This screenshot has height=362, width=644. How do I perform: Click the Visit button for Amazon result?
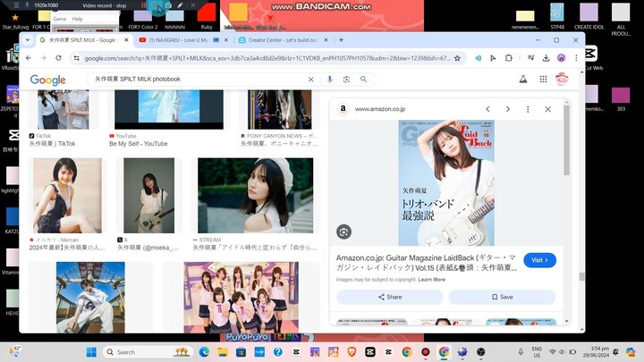click(539, 260)
